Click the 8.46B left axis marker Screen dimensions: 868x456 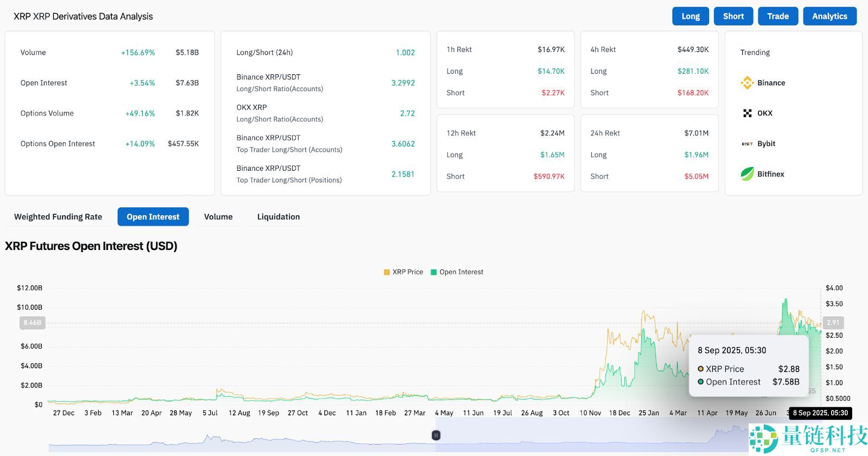click(32, 323)
